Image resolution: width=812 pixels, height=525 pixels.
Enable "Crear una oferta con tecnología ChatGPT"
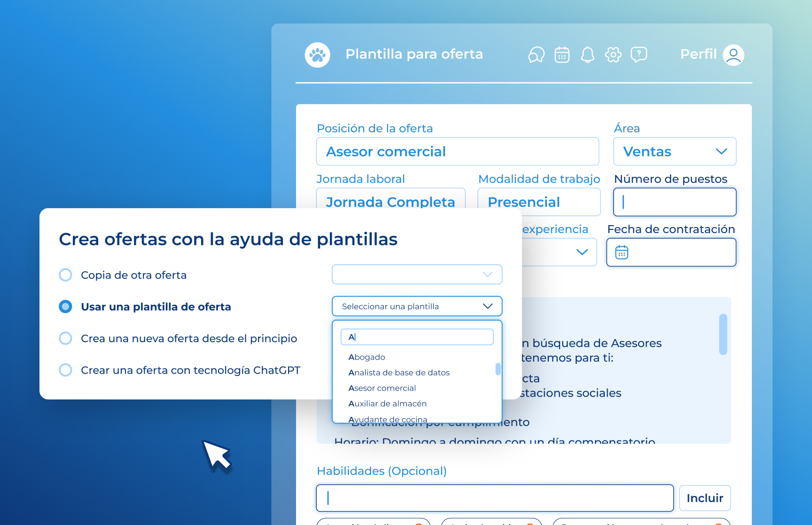pos(65,370)
